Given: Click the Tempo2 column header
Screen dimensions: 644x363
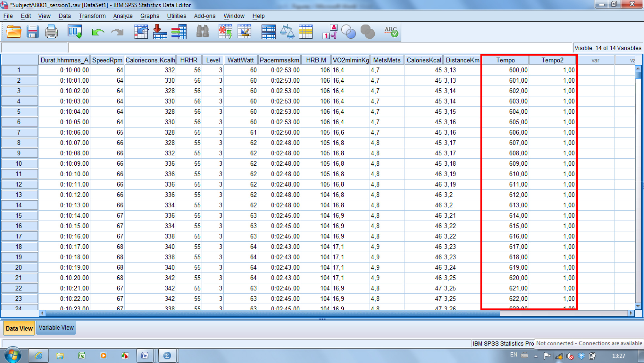Looking at the screenshot, I should click(x=552, y=60).
